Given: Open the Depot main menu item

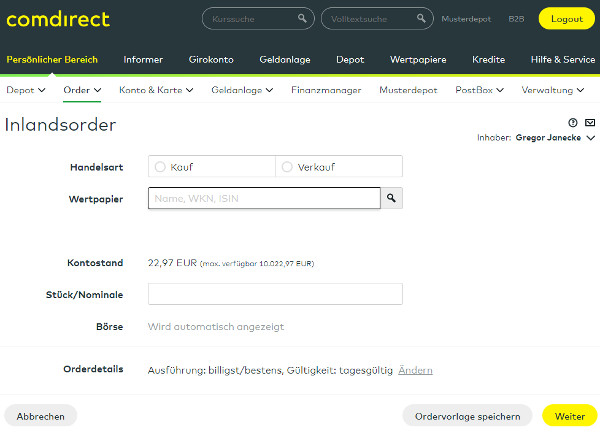Looking at the screenshot, I should [x=350, y=60].
